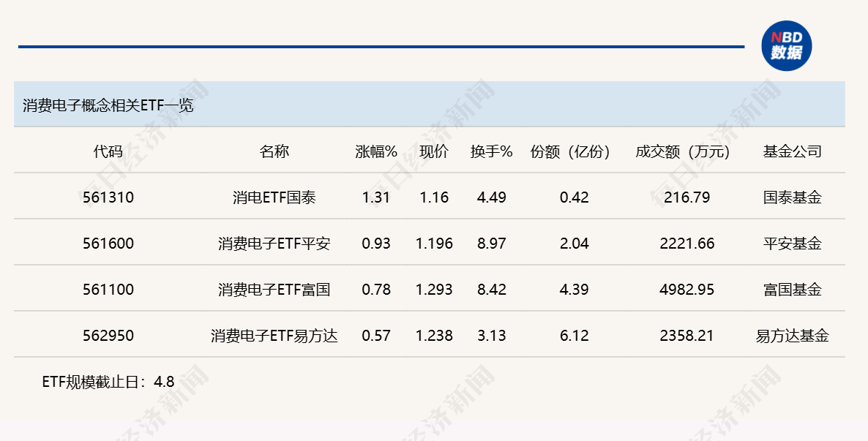868x441 pixels.
Task: Open the 消费电子ETF富国 name entry
Action: (274, 290)
